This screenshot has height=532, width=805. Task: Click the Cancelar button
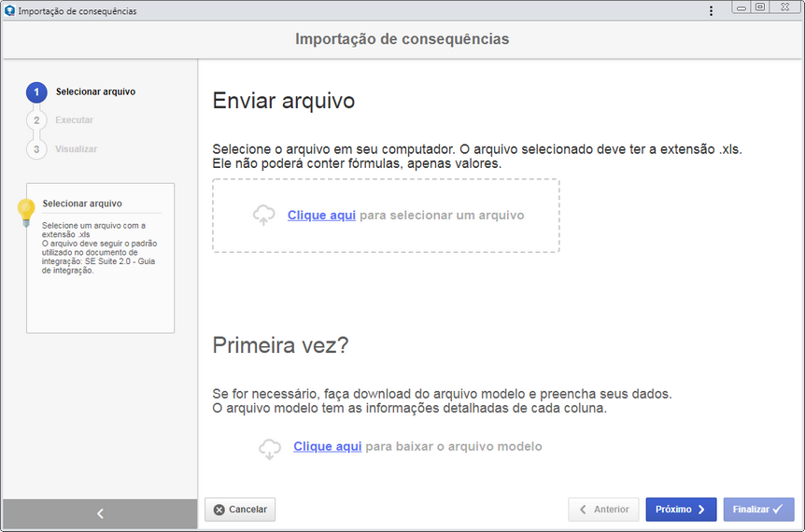(x=240, y=510)
